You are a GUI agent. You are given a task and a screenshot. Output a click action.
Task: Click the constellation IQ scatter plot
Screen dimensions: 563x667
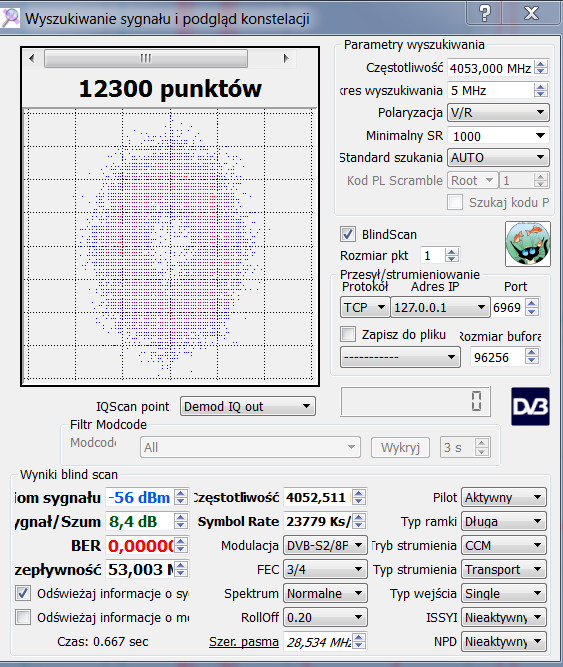coord(170,244)
